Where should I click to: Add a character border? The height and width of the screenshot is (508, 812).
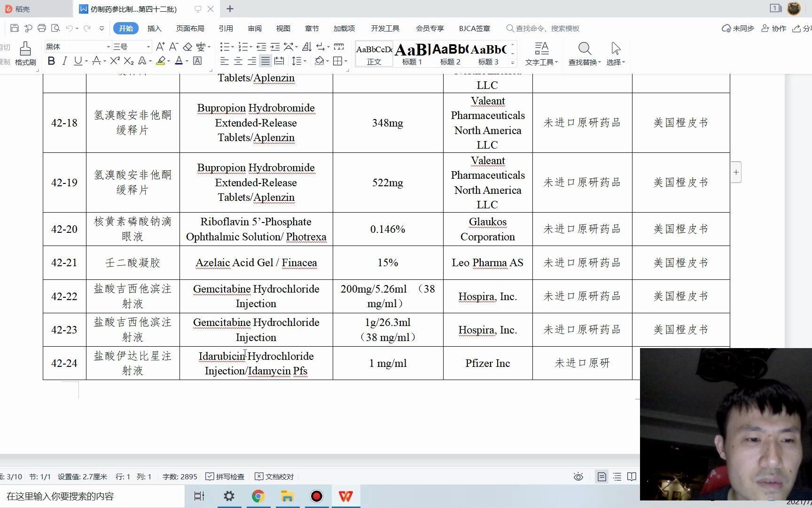tap(198, 61)
